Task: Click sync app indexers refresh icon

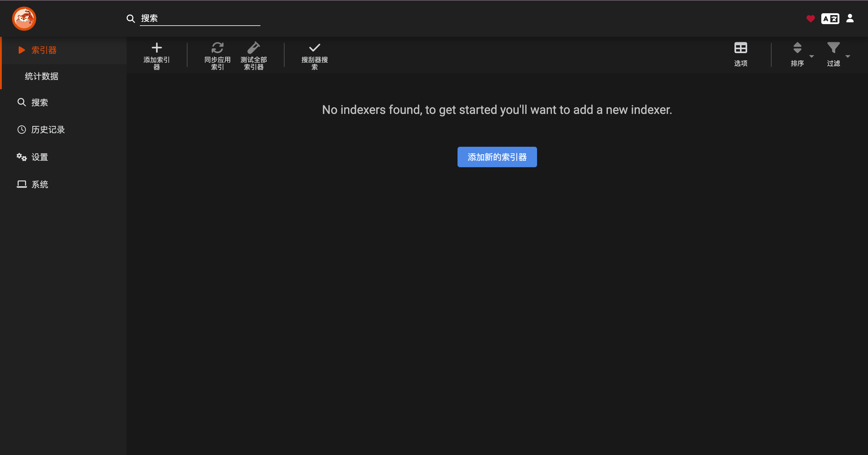Action: pos(217,48)
